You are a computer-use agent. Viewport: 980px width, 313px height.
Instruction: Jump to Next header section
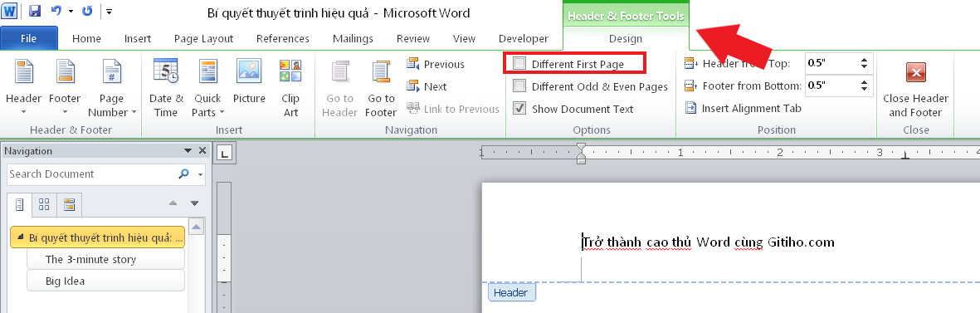[x=427, y=86]
